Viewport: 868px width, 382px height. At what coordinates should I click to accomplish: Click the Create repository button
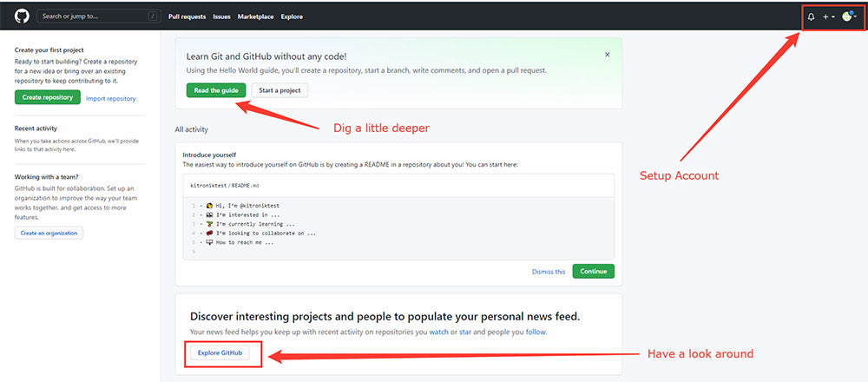point(48,97)
